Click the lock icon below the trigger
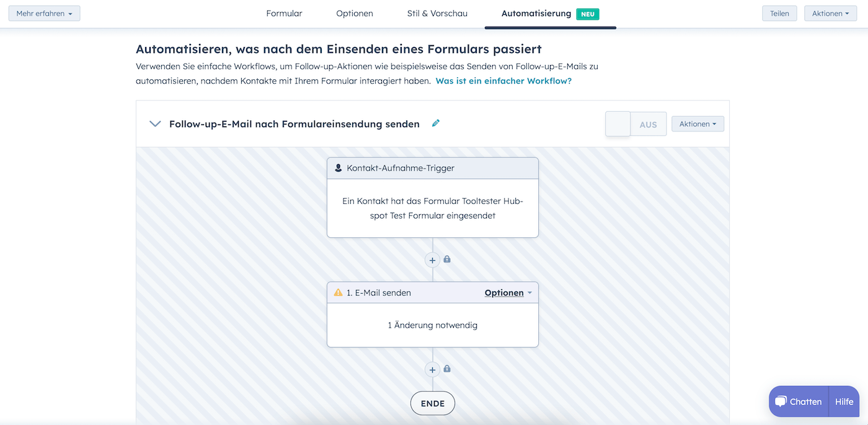The height and width of the screenshot is (425, 868). coord(447,259)
